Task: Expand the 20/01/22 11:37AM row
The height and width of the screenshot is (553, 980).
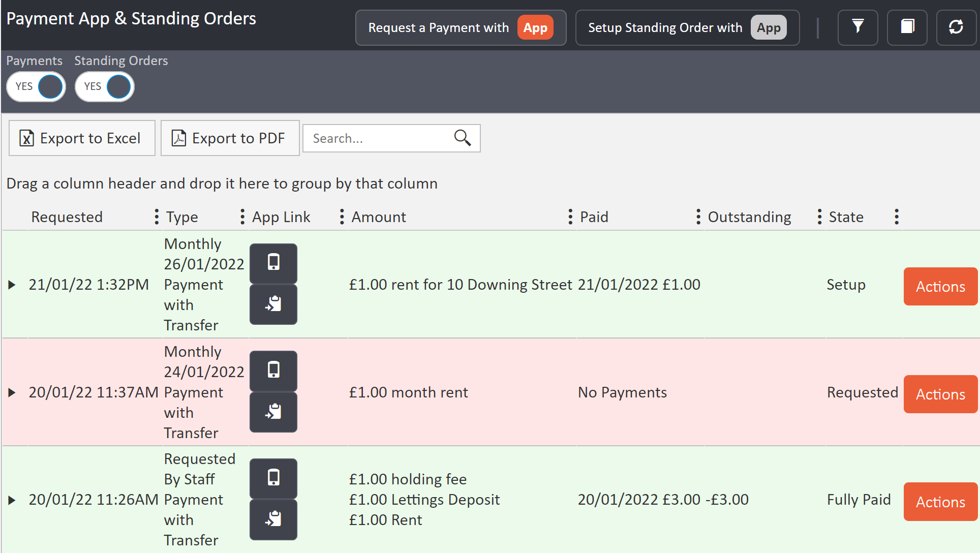Action: click(12, 392)
